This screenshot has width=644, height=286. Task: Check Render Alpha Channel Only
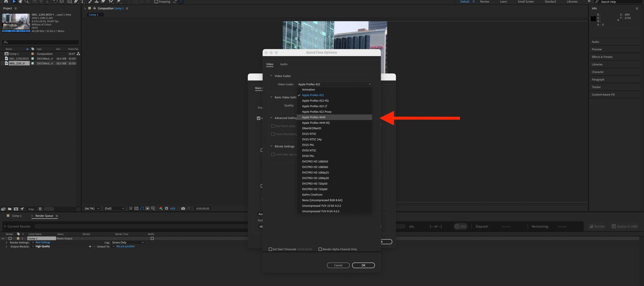click(320, 249)
